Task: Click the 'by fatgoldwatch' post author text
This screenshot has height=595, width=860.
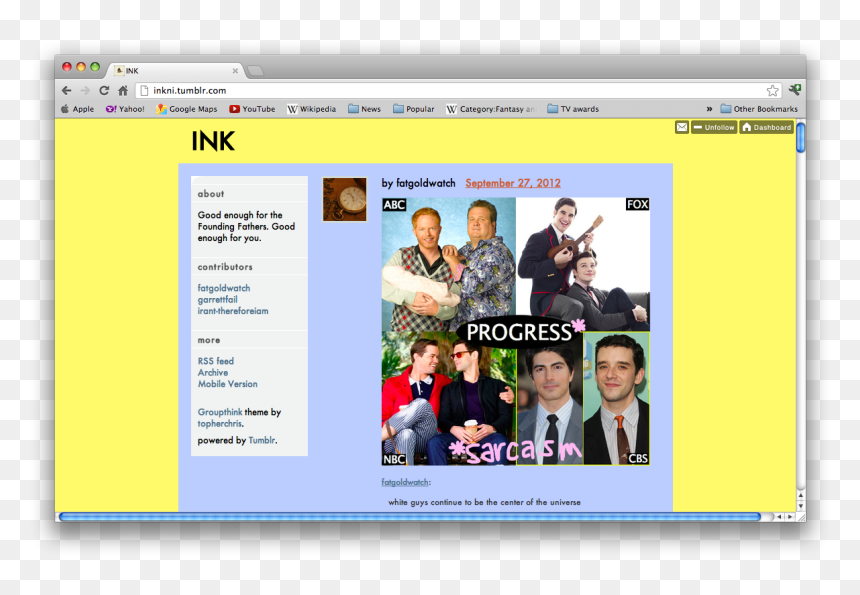Action: (x=418, y=183)
